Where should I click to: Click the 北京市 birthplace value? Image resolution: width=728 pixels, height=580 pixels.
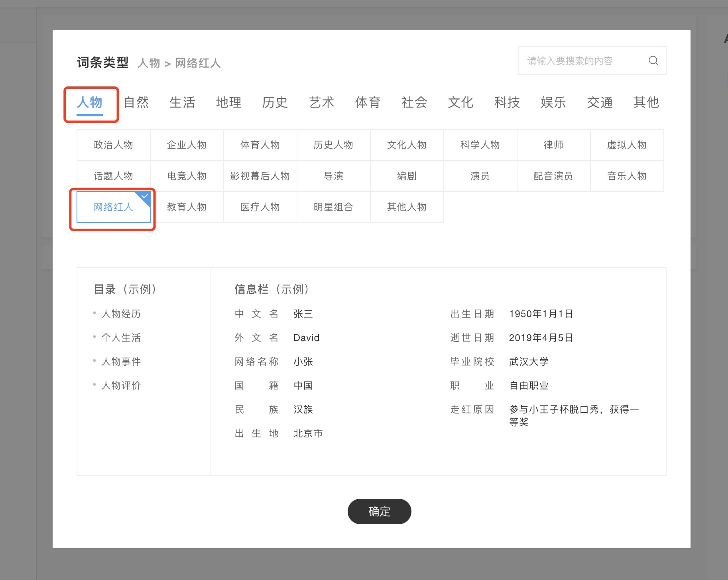(x=308, y=433)
